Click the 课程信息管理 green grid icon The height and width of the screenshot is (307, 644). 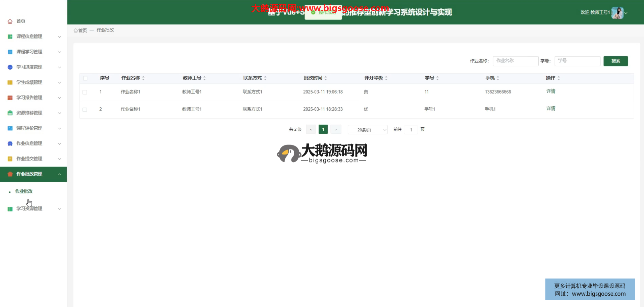coord(10,37)
